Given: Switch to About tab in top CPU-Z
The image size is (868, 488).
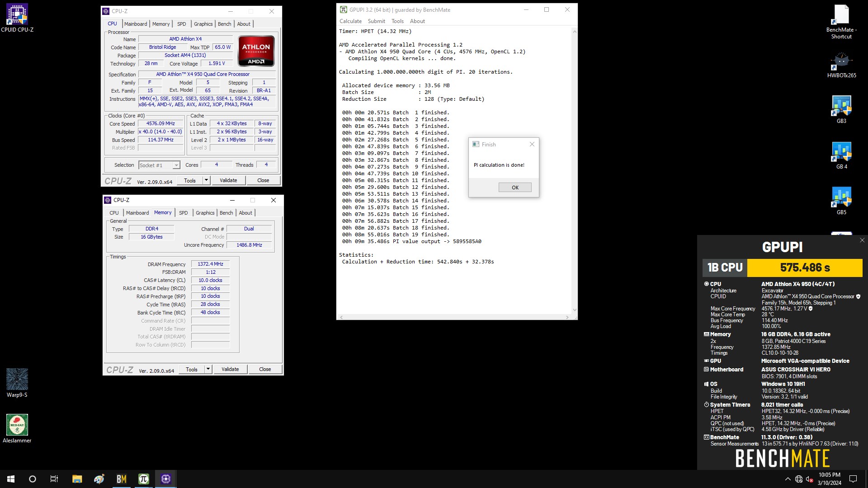Looking at the screenshot, I should (x=244, y=24).
